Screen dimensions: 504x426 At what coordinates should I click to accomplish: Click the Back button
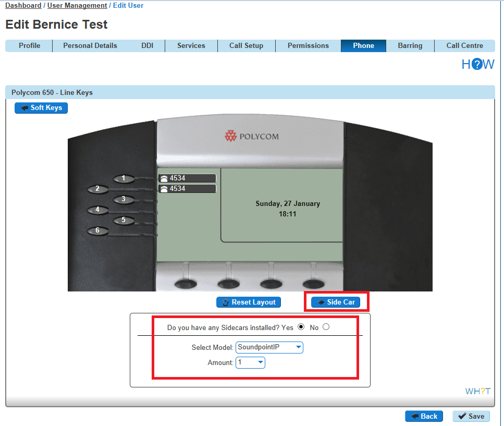coord(424,417)
